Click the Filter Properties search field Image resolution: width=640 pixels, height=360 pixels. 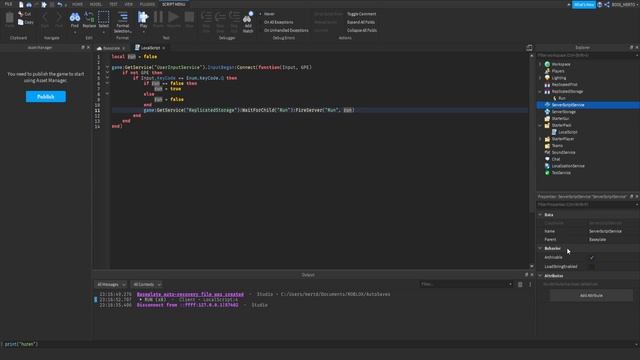[587, 204]
